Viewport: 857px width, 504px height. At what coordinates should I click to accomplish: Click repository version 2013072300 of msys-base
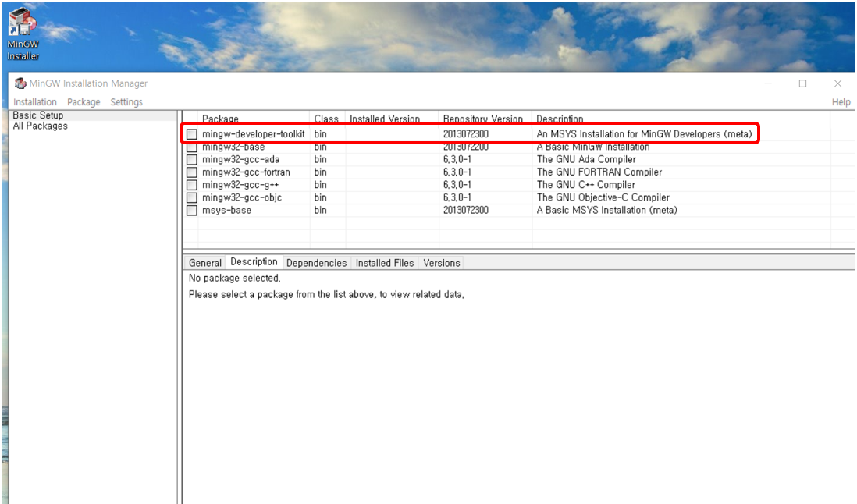pyautogui.click(x=466, y=210)
